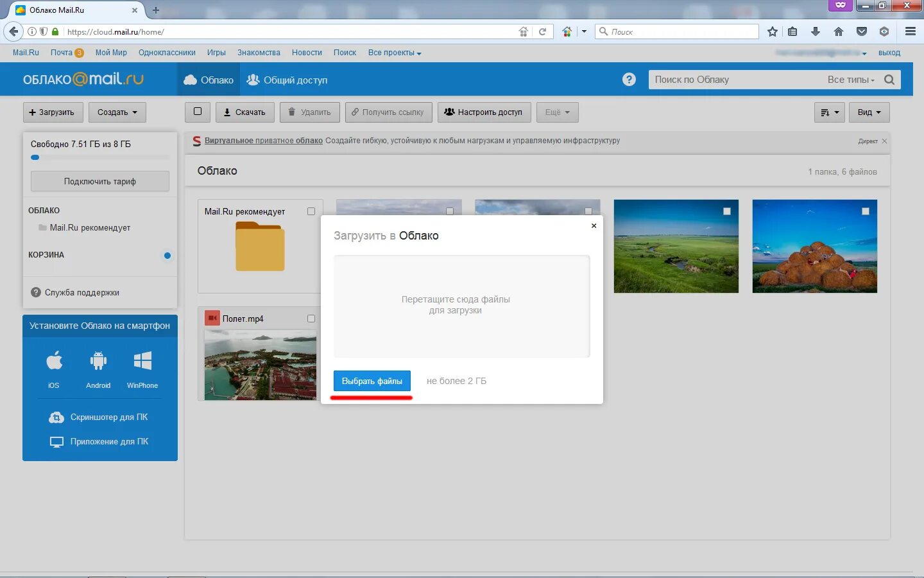Click the site info icon in address bar
This screenshot has height=578, width=924.
tap(32, 31)
